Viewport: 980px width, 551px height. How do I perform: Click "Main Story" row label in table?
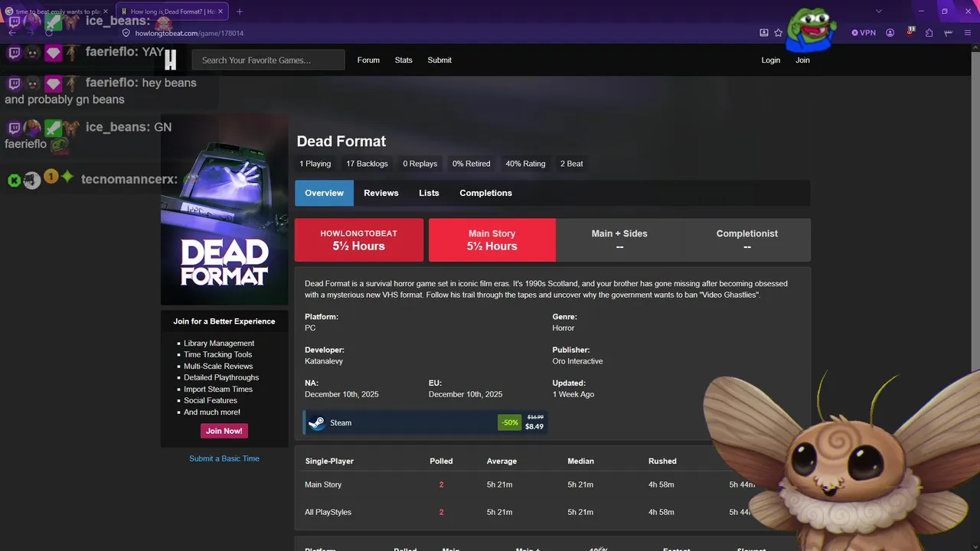point(323,484)
